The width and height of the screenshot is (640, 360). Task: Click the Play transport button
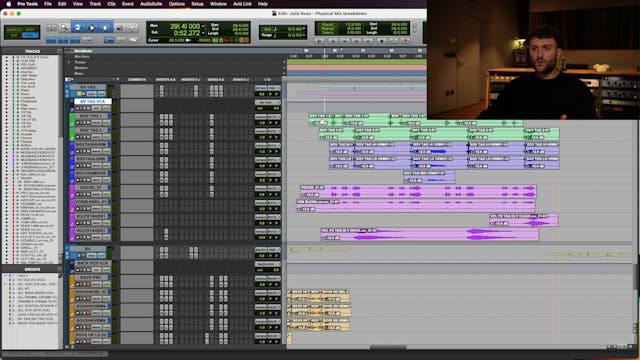click(393, 41)
